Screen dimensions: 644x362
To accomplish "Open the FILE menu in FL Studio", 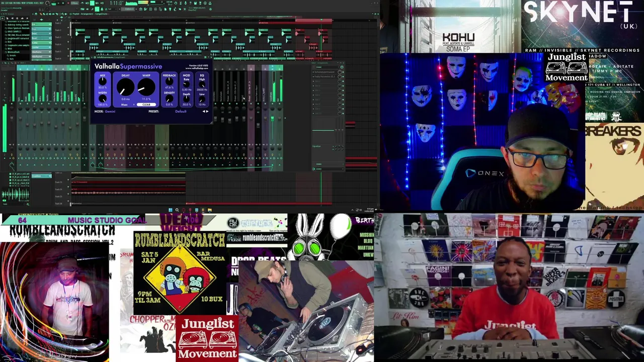I will tap(2, 3).
